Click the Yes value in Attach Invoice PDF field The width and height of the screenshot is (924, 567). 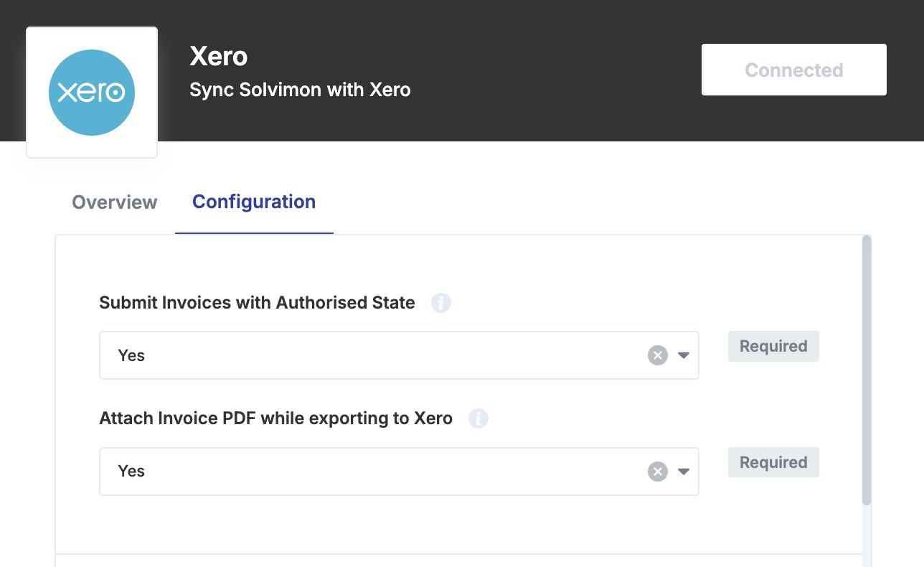point(131,472)
